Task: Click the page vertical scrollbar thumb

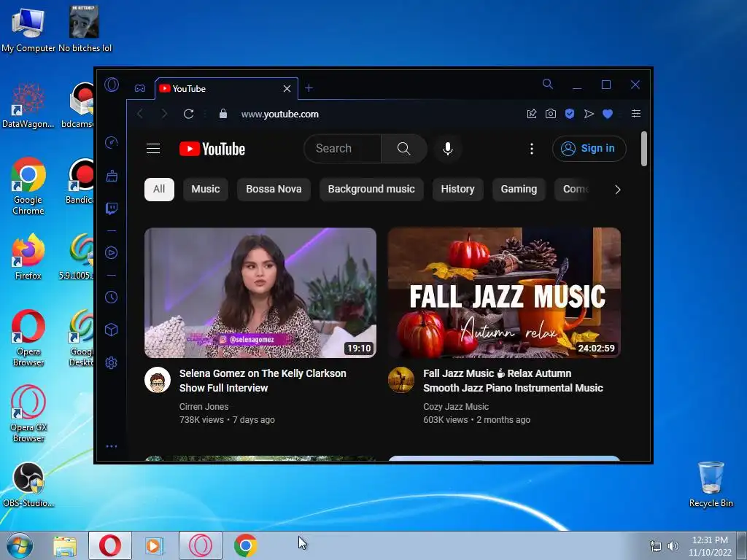Action: tap(644, 149)
